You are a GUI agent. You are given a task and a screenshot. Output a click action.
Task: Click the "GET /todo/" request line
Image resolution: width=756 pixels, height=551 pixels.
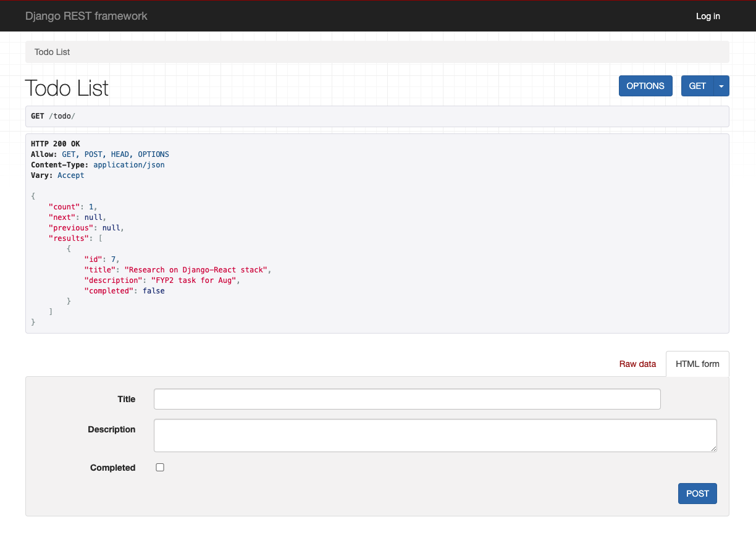pyautogui.click(x=53, y=116)
